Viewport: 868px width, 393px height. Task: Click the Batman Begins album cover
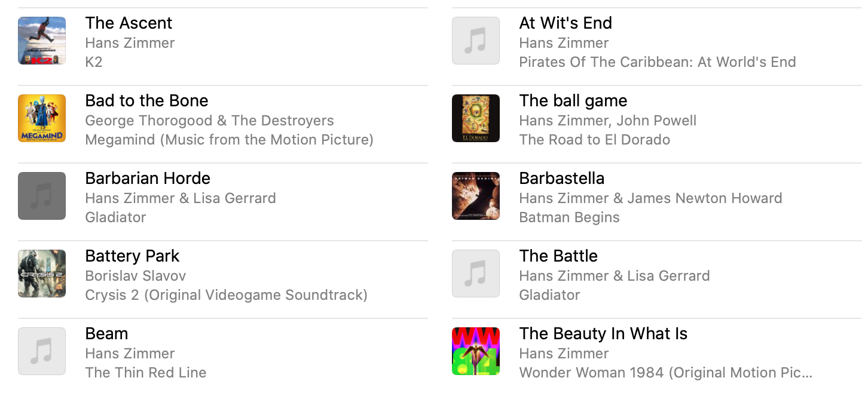476,196
